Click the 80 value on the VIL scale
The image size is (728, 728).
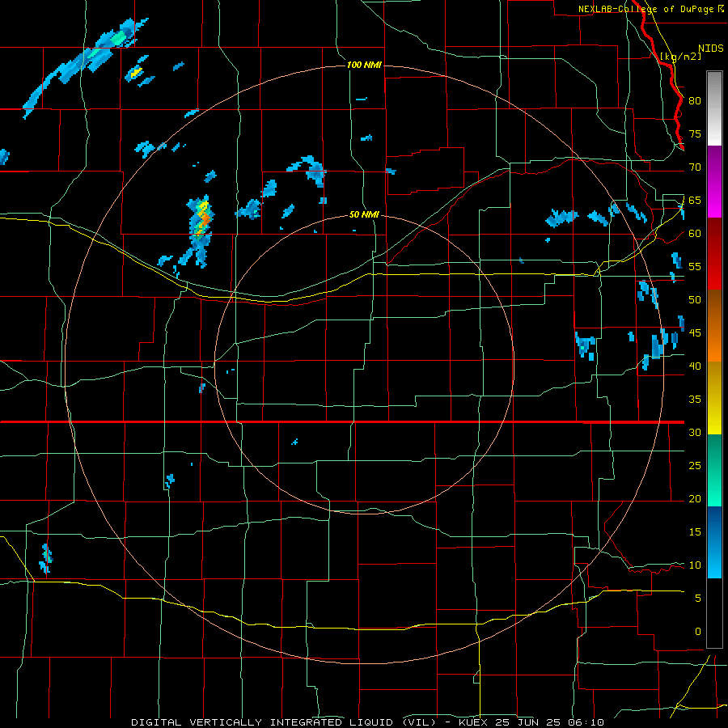pyautogui.click(x=695, y=101)
